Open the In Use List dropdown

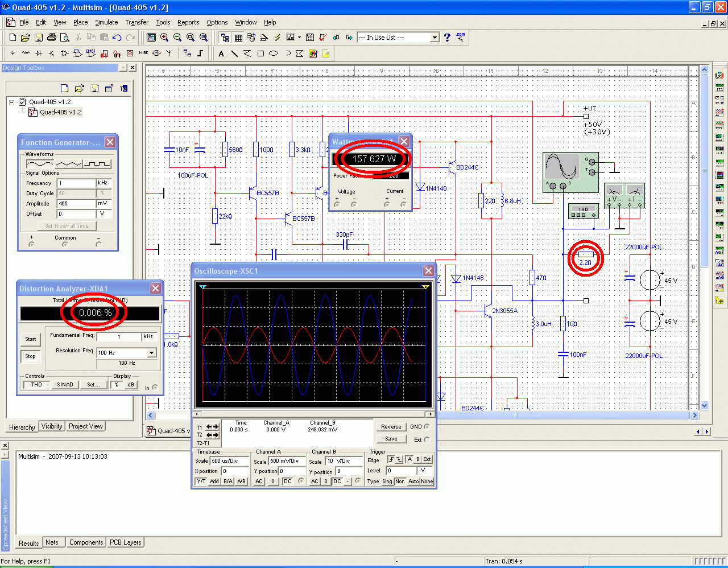(435, 38)
